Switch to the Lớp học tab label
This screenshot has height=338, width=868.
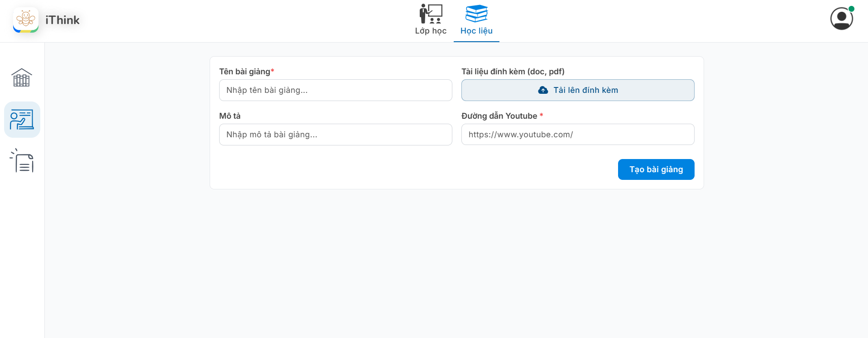(x=431, y=31)
